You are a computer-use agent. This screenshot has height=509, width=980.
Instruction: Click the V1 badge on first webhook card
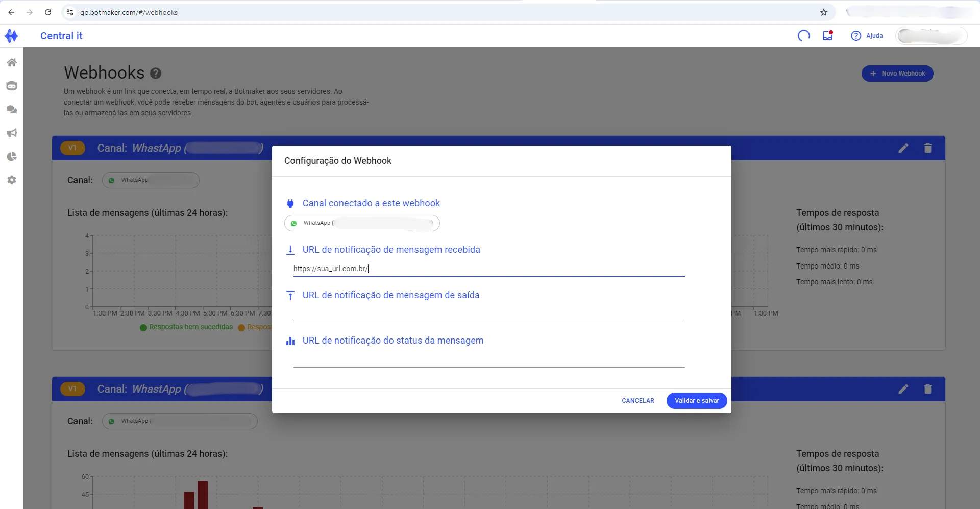[72, 148]
